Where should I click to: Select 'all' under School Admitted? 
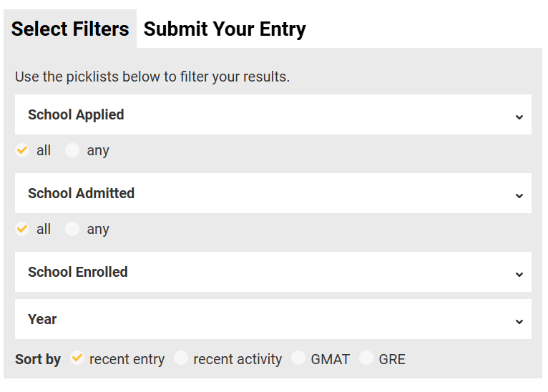(x=22, y=229)
